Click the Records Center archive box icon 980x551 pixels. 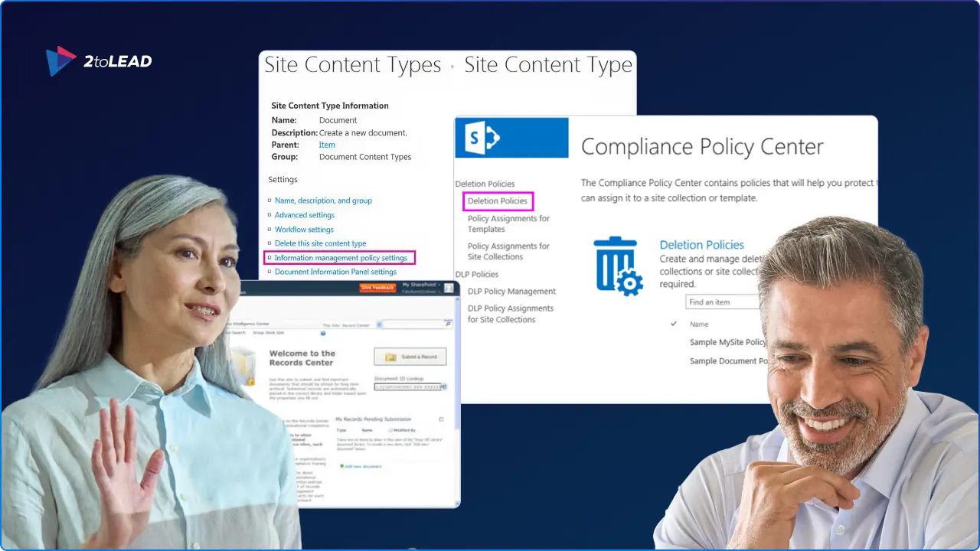coord(245,366)
